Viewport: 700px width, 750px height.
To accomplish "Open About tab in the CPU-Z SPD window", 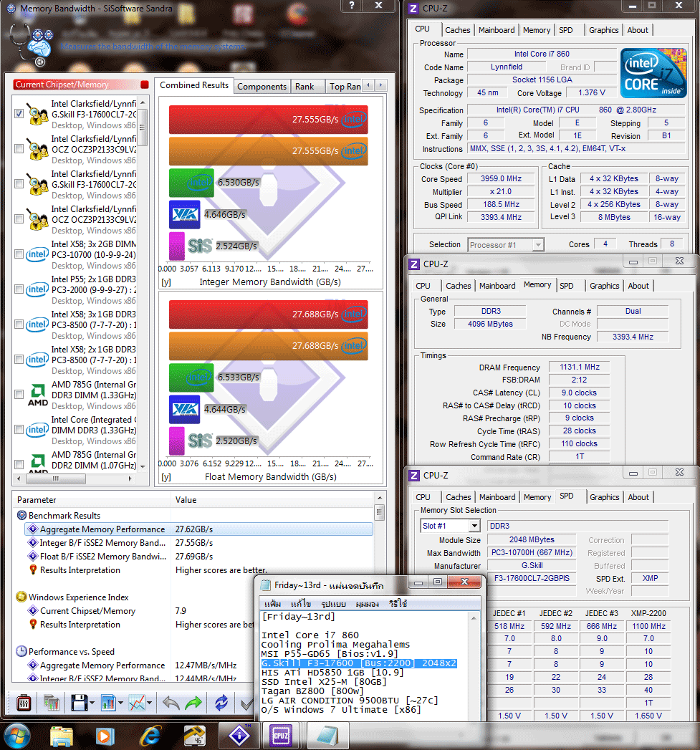I will 638,497.
